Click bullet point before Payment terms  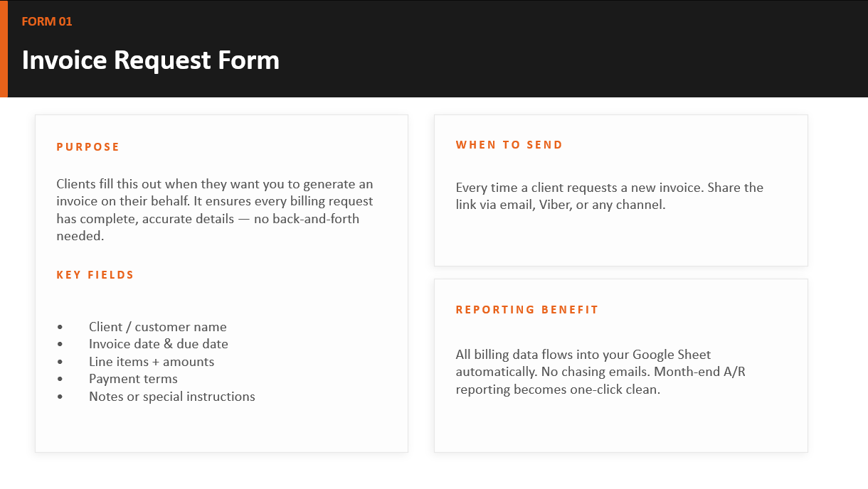coord(60,380)
